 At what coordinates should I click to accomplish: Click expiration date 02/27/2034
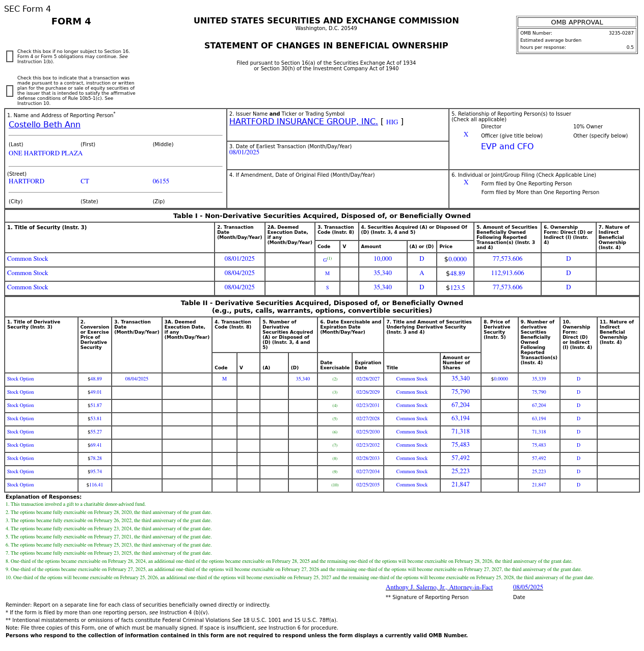pyautogui.click(x=368, y=472)
